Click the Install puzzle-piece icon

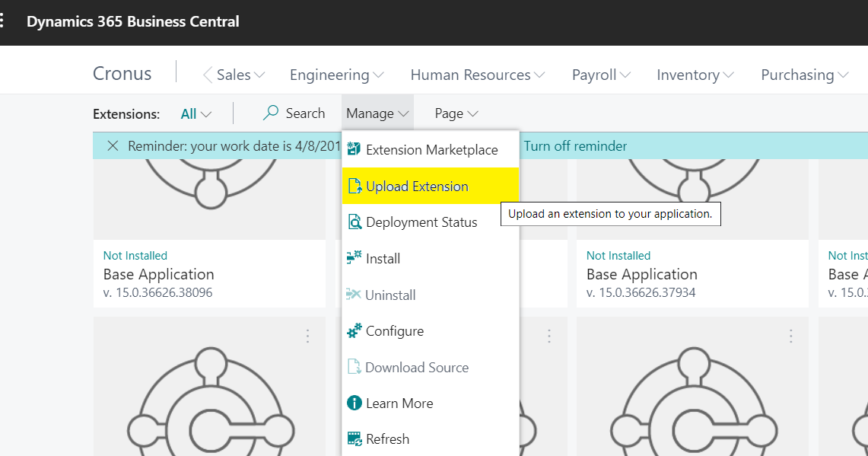point(355,258)
